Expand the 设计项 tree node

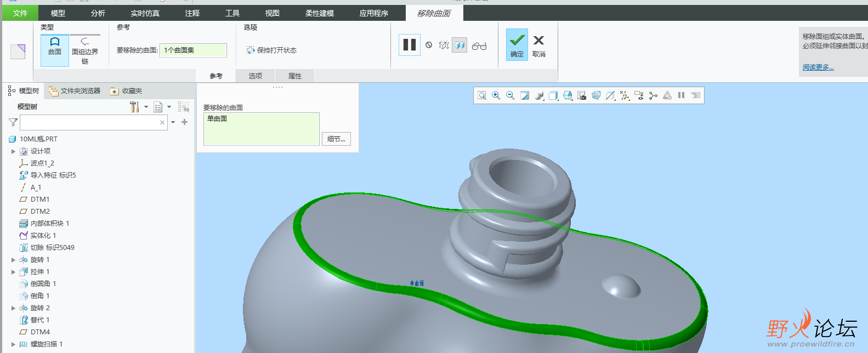[13, 151]
